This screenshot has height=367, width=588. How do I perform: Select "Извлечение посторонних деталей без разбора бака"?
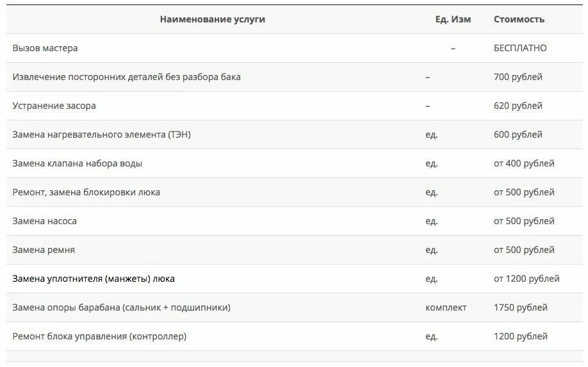[x=126, y=77]
